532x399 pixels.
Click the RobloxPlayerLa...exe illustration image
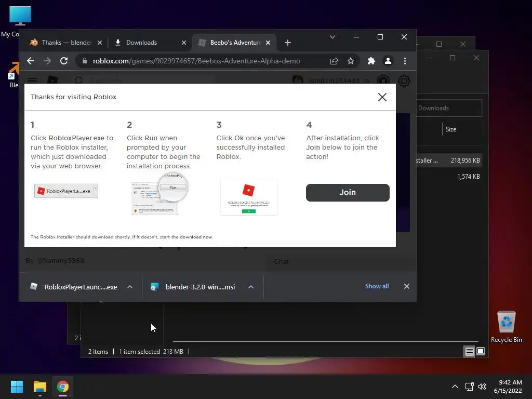pos(66,191)
